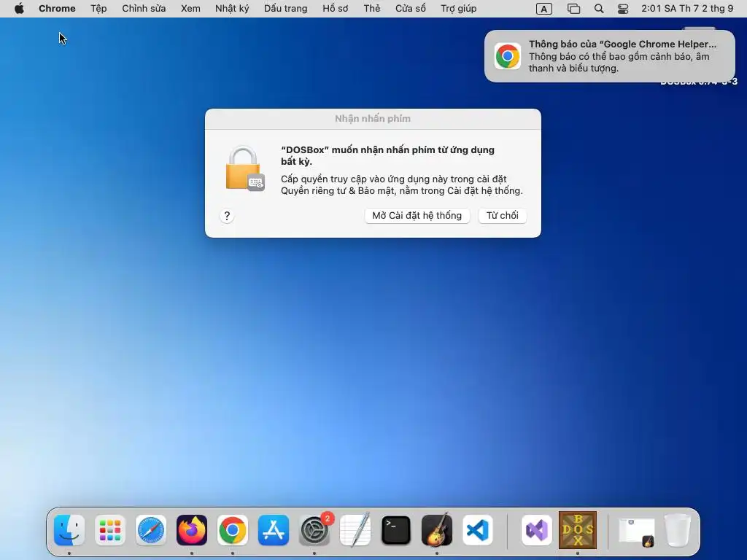Open the Thẻ menu

coord(372,9)
